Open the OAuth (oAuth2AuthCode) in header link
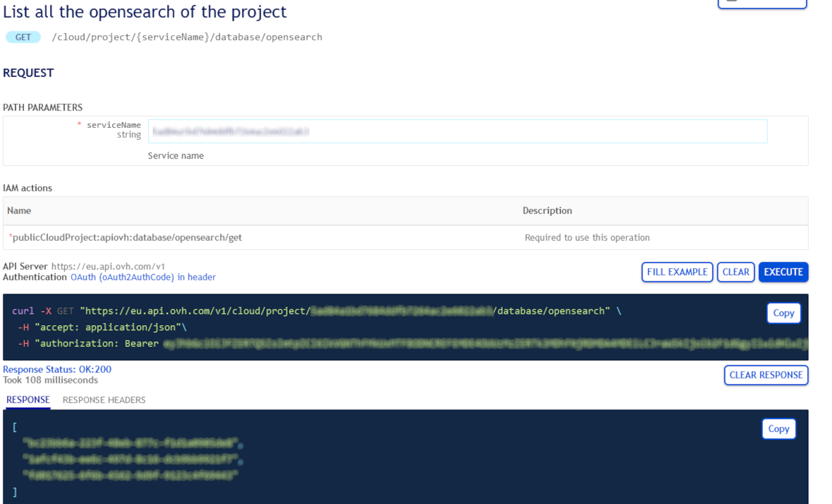The width and height of the screenshot is (832, 504). 143,277
